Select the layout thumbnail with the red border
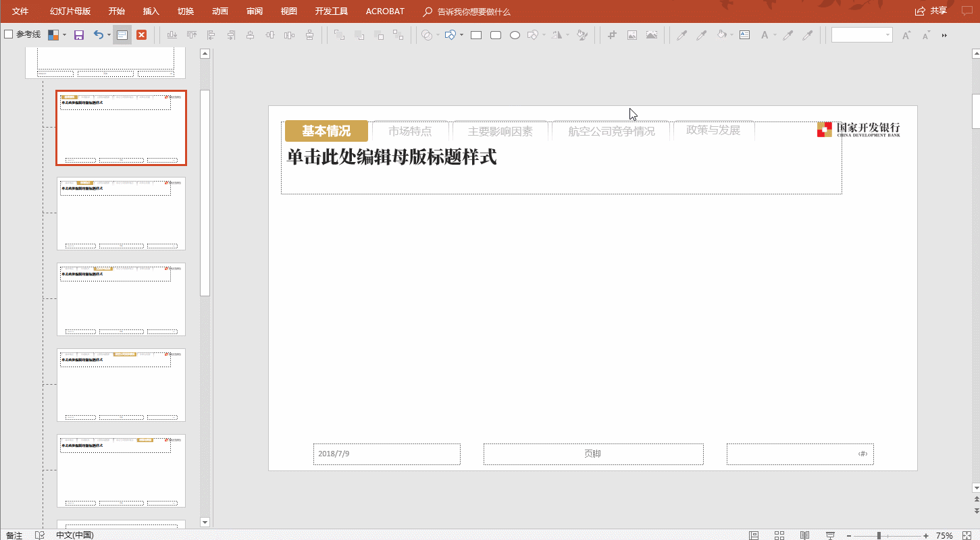 tap(122, 128)
